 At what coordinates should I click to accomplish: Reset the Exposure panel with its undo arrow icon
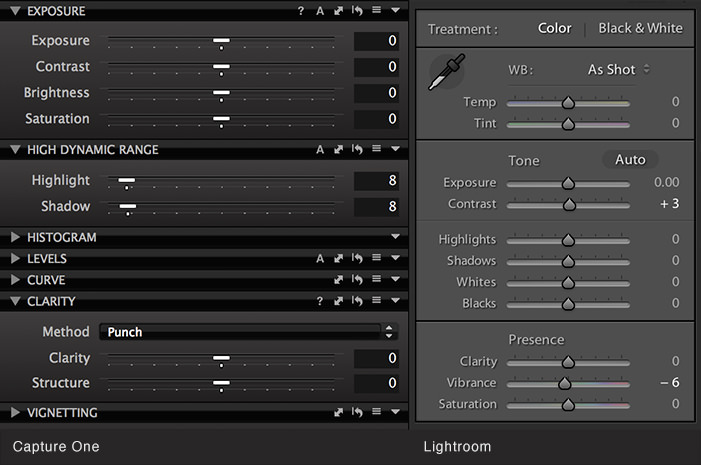tap(357, 10)
